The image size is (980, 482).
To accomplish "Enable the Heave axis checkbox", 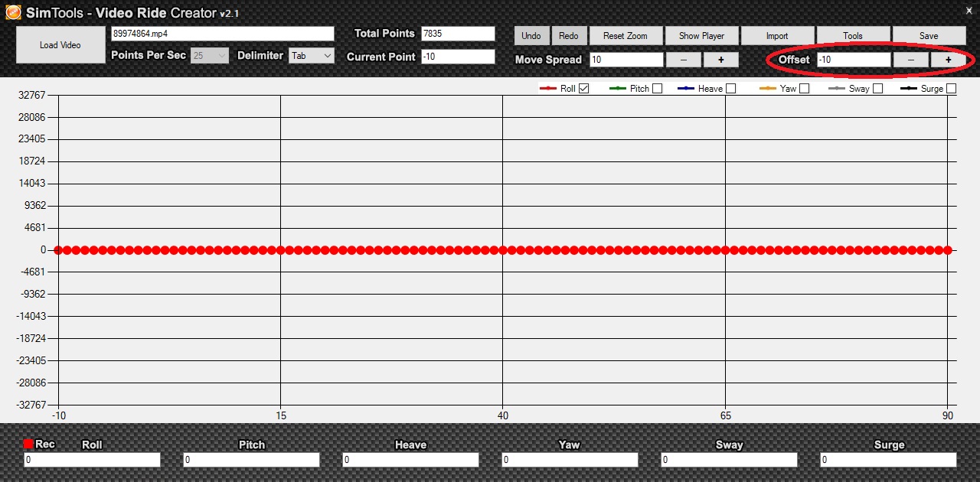I will point(731,89).
